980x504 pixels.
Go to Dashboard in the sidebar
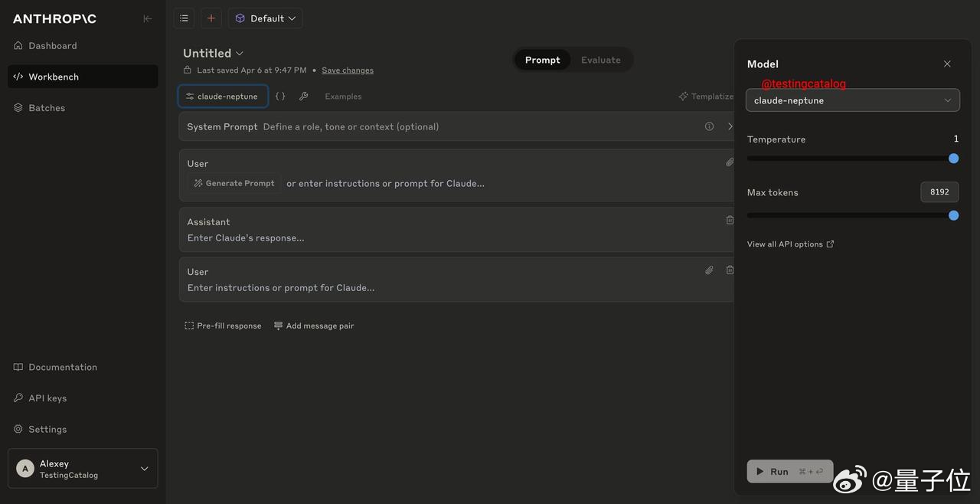(83, 46)
